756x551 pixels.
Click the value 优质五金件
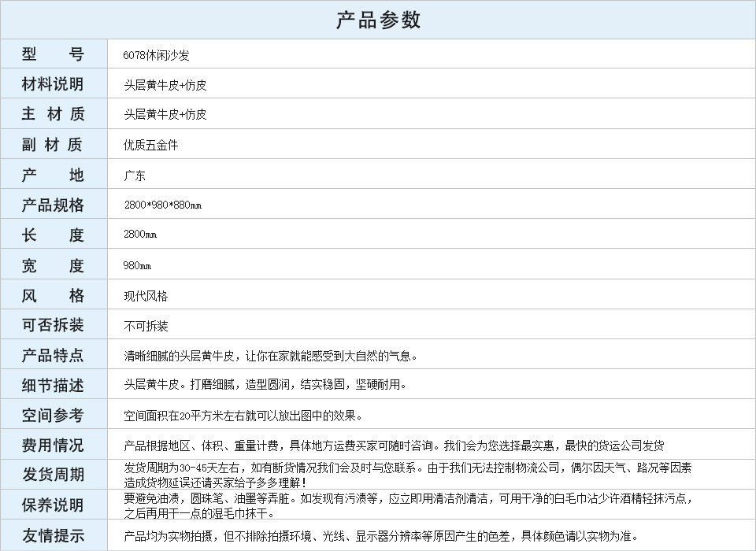click(x=151, y=145)
